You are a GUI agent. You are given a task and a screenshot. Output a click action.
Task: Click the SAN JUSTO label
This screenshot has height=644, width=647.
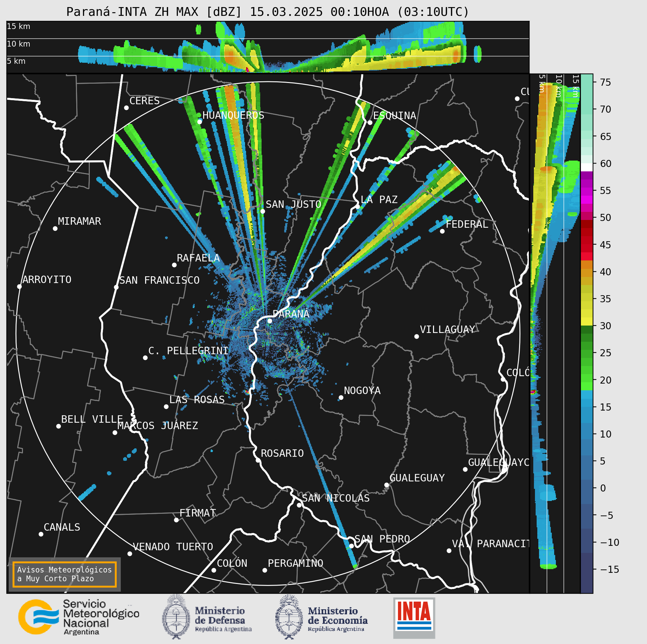coord(293,204)
